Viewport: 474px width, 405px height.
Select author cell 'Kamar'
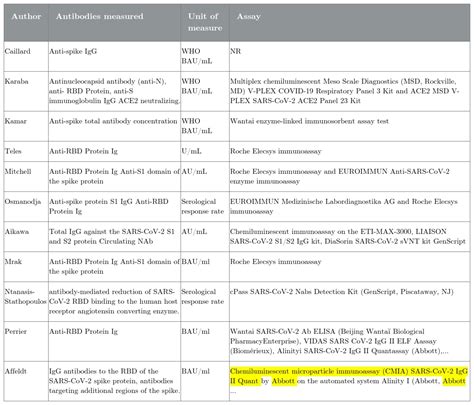[x=26, y=126]
